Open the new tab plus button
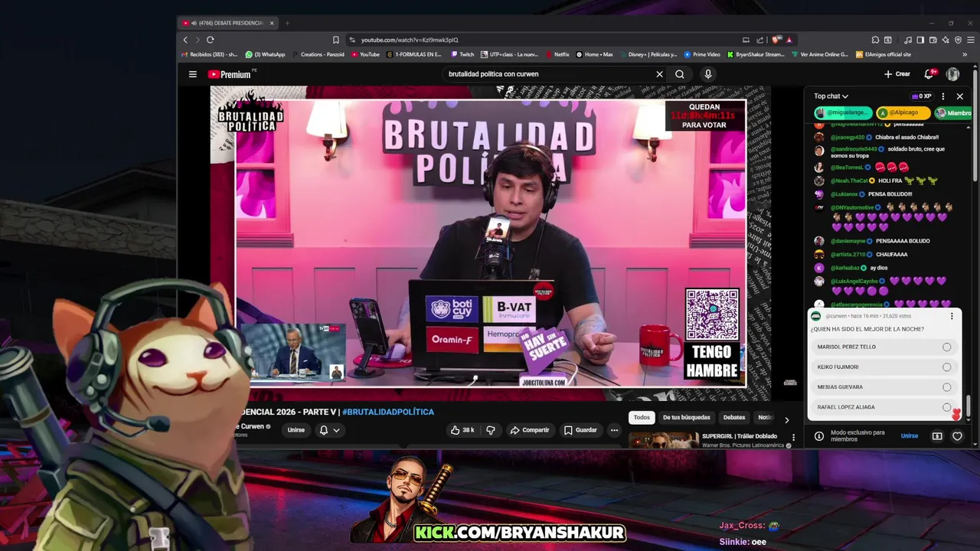 (x=287, y=23)
